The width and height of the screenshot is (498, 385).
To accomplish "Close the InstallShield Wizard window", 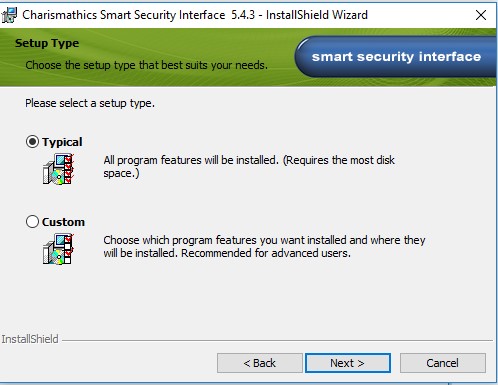I will click(481, 15).
